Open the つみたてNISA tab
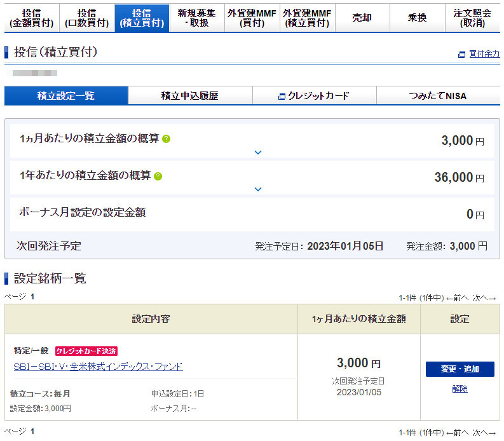This screenshot has width=504, height=441. (437, 96)
